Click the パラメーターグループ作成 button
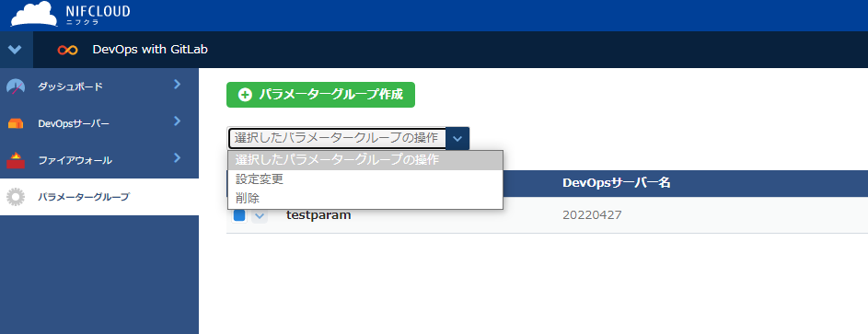 point(320,95)
